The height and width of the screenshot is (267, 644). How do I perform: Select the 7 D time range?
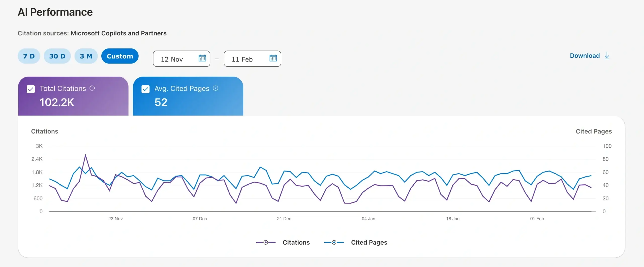pos(29,56)
